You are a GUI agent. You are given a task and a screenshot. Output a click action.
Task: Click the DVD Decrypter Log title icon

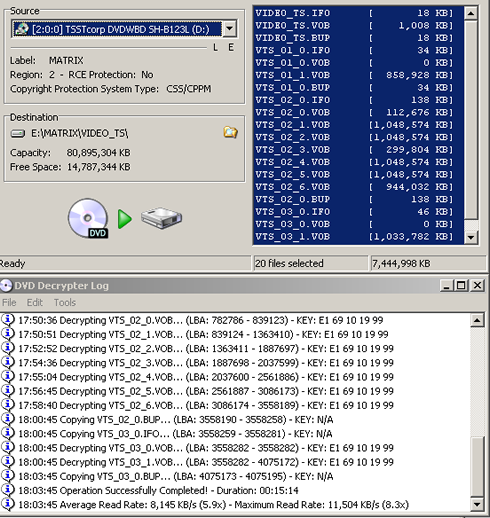point(6,286)
